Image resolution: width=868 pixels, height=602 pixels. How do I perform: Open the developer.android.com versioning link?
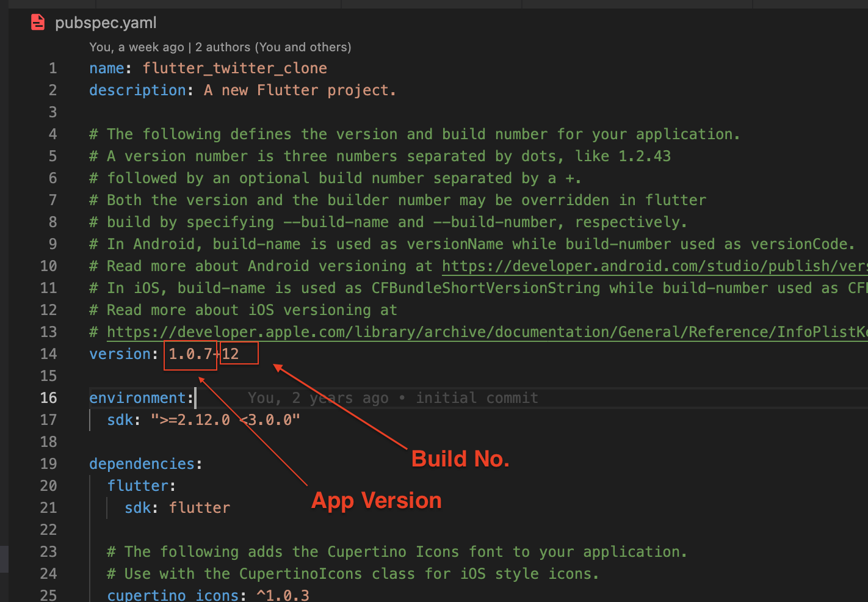tap(655, 266)
